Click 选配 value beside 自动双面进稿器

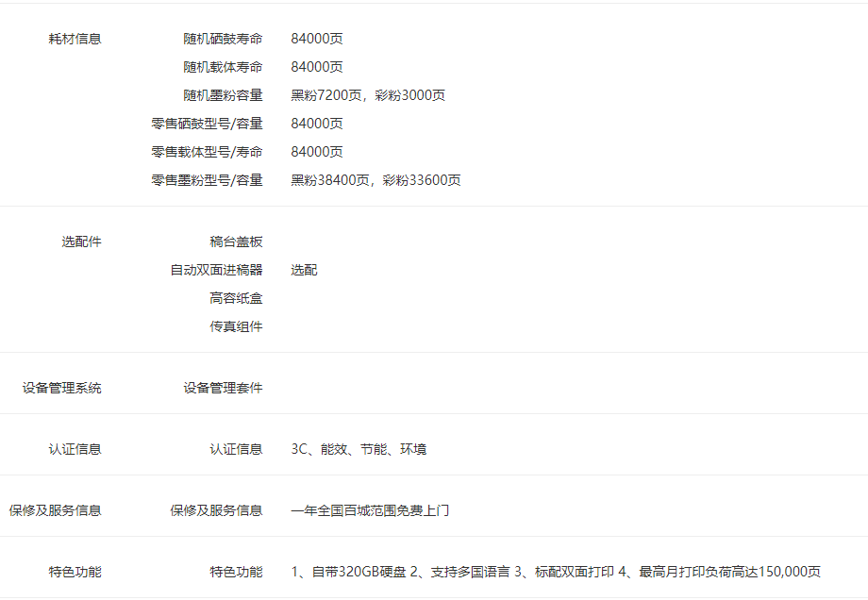click(x=304, y=270)
